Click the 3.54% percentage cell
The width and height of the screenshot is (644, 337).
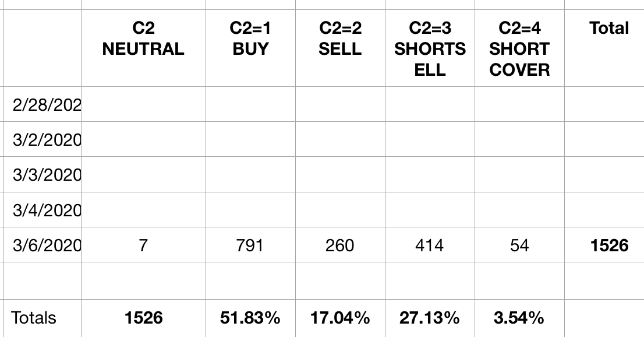pyautogui.click(x=519, y=318)
